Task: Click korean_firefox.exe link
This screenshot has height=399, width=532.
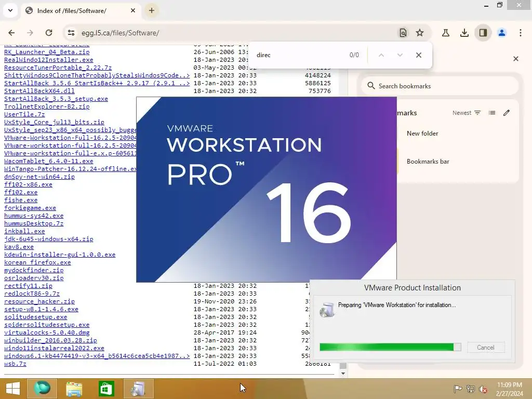Action: (x=37, y=262)
